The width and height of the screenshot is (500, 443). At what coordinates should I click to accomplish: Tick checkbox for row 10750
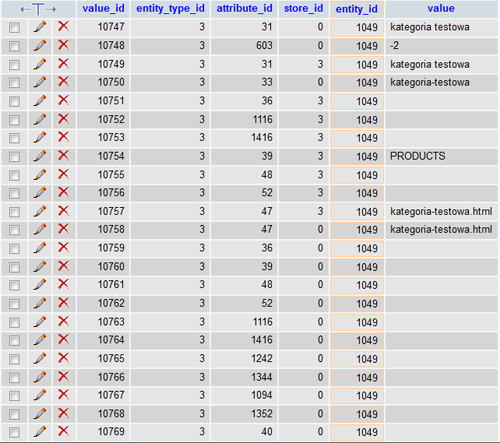pyautogui.click(x=14, y=83)
